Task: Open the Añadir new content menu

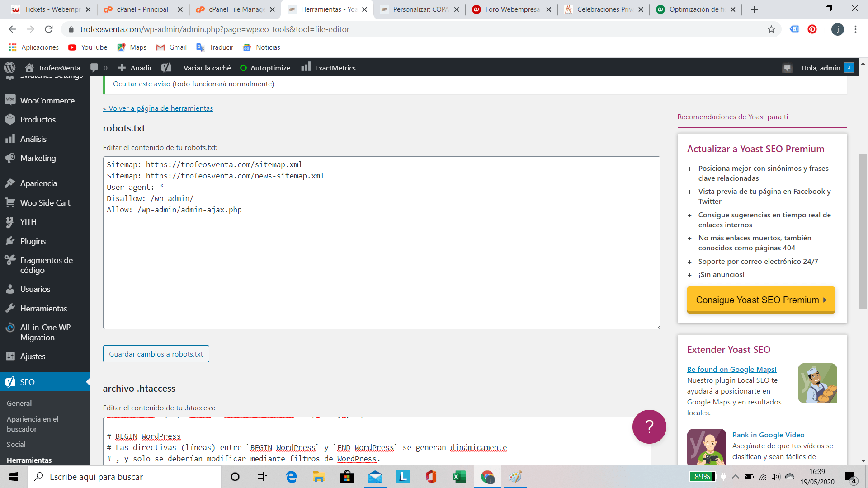Action: click(135, 68)
